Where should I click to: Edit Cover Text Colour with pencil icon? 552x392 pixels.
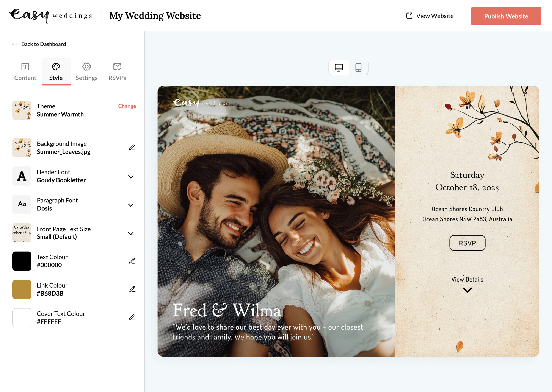[x=132, y=317]
